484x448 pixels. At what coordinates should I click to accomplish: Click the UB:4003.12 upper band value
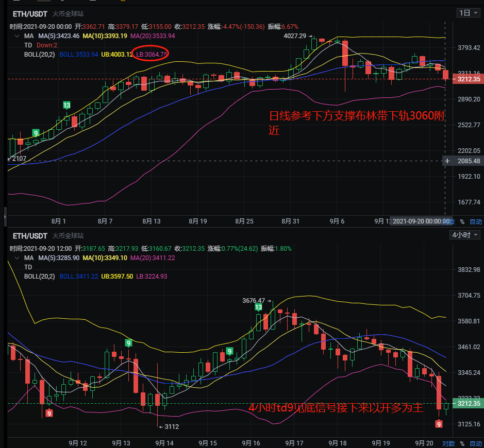pos(117,54)
